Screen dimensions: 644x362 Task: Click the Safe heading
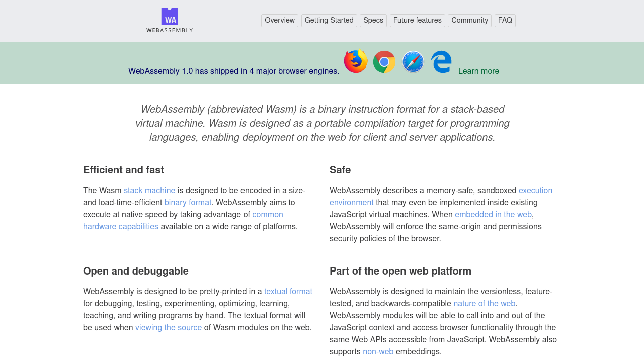click(x=340, y=170)
